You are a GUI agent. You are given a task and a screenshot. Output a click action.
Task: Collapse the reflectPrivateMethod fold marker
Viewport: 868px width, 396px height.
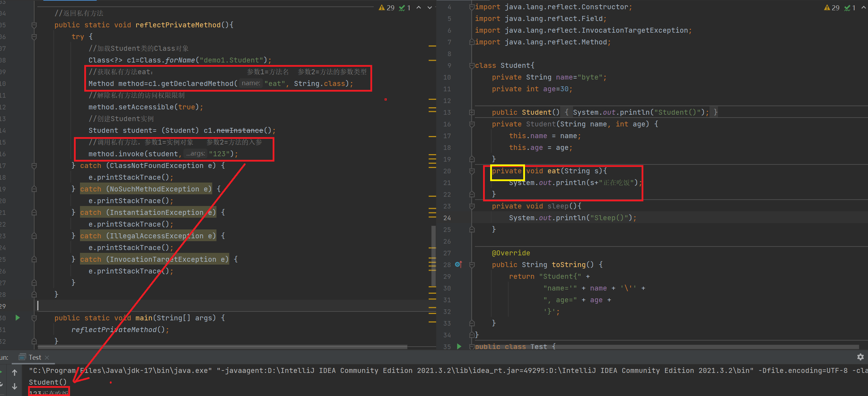pyautogui.click(x=34, y=25)
